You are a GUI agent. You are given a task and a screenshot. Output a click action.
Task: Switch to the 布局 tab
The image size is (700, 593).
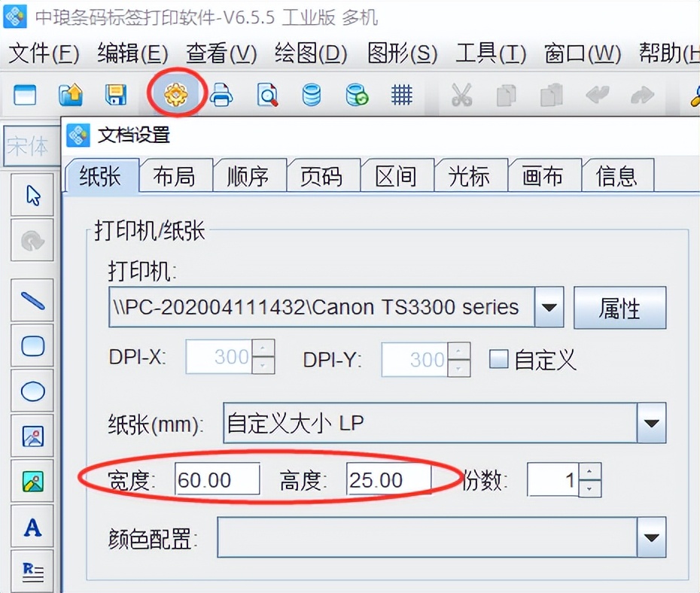(175, 175)
